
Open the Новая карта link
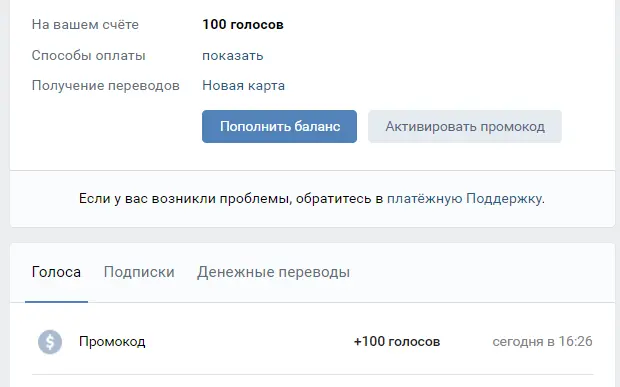click(x=244, y=85)
